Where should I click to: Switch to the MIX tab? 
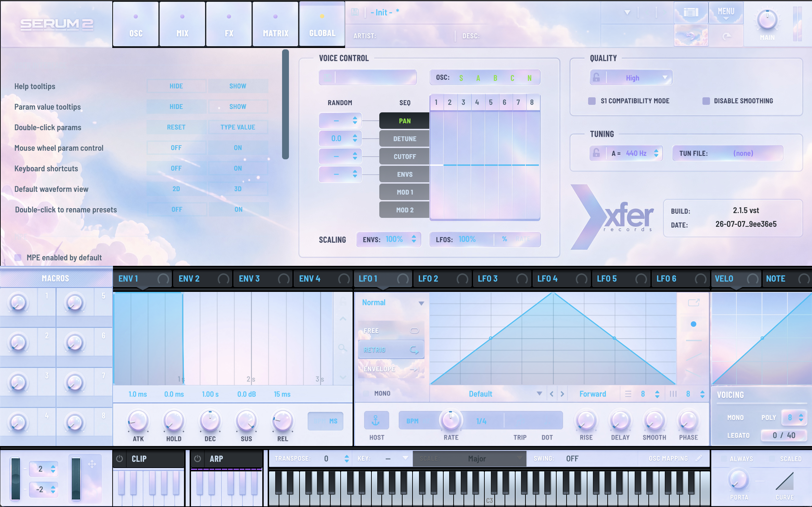(182, 24)
